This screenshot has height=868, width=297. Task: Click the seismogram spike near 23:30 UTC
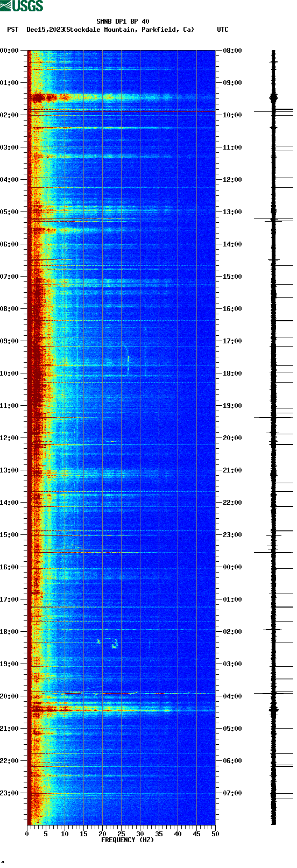click(273, 553)
